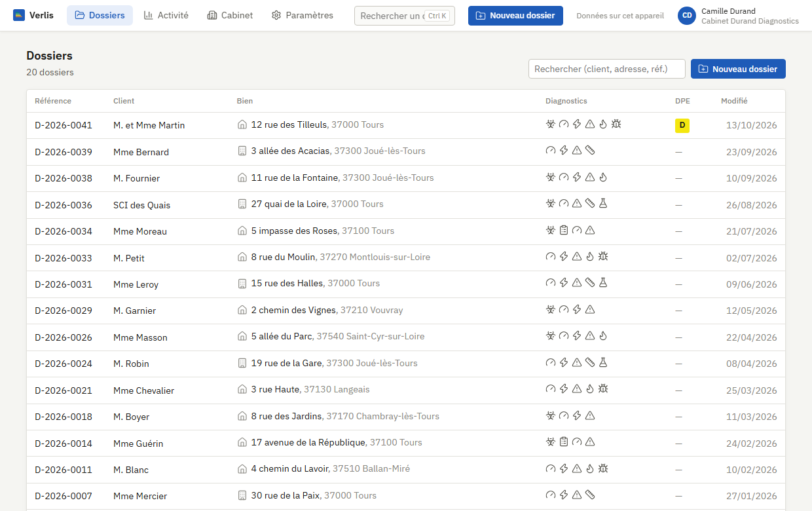The height and width of the screenshot is (511, 812).
Task: Click Nouveau dossier beside the dossier search field
Action: point(738,69)
